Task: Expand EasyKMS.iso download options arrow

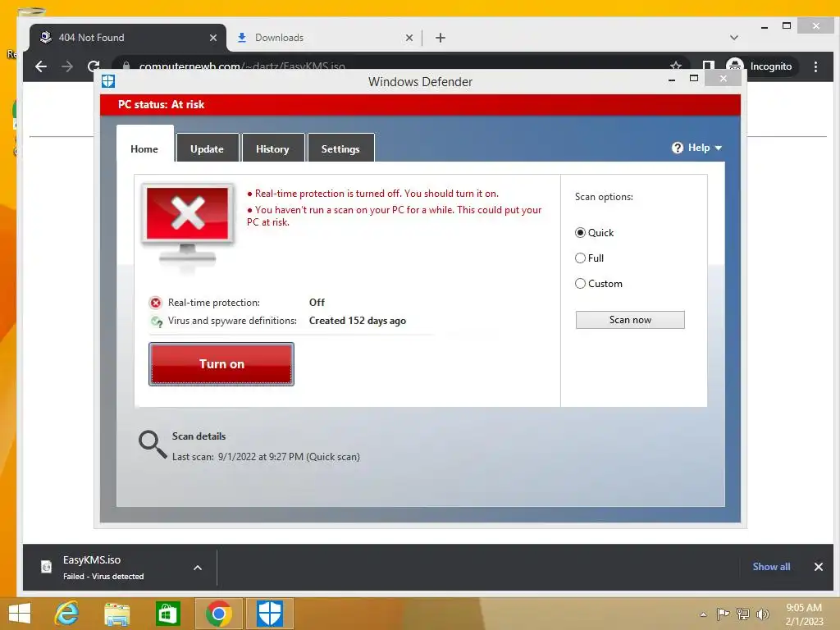Action: [x=198, y=568]
